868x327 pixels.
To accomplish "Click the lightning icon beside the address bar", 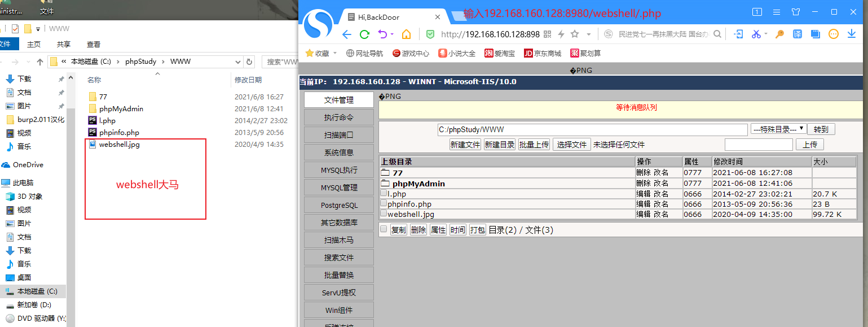I will (561, 34).
